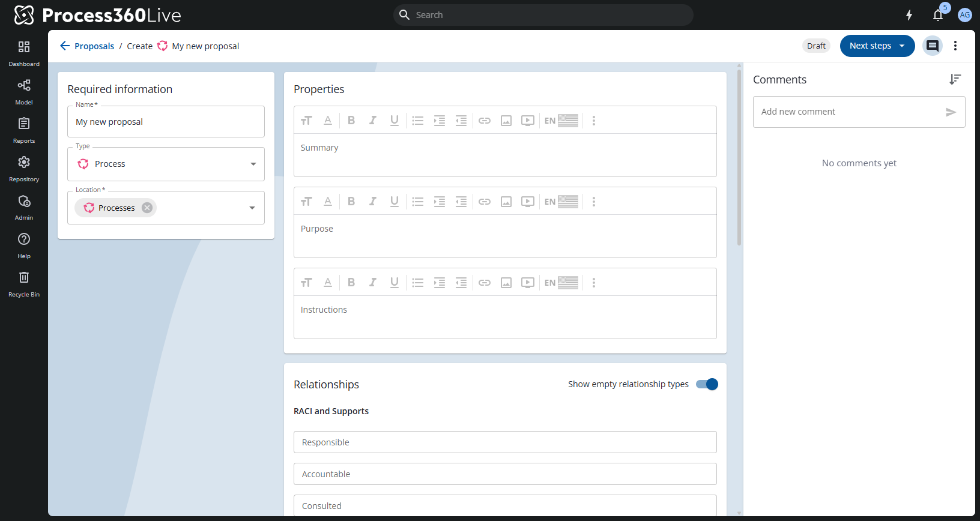Open the Model section in sidebar
The image size is (980, 521).
(24, 91)
